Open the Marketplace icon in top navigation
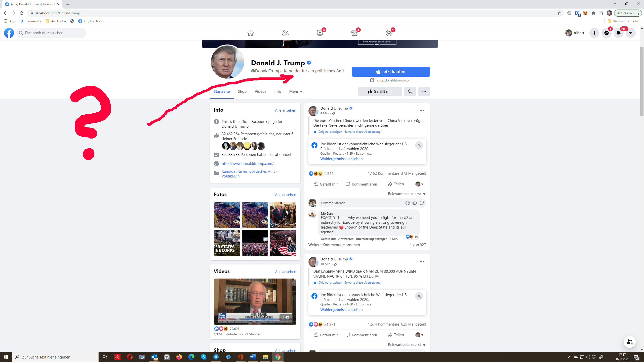Viewport: 644px width, 362px height. (x=354, y=33)
